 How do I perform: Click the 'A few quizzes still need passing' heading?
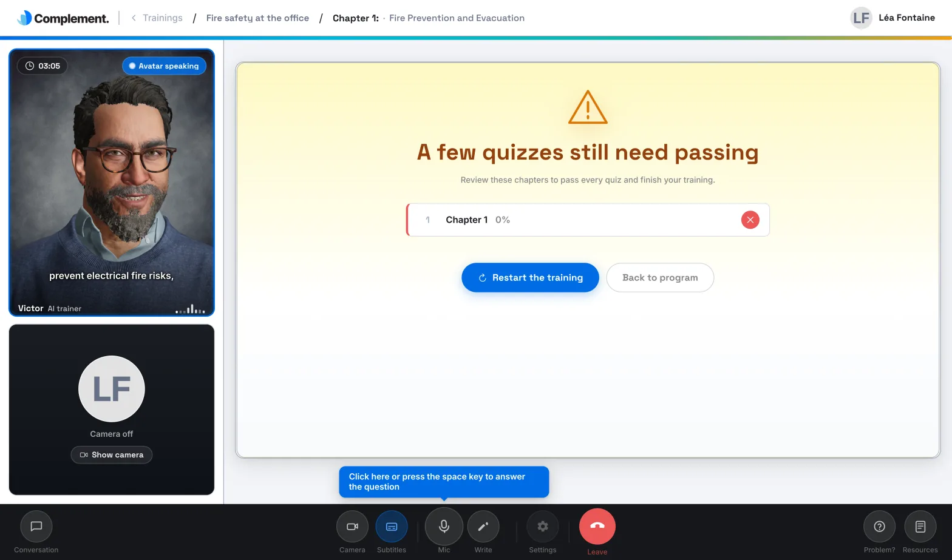pos(588,152)
